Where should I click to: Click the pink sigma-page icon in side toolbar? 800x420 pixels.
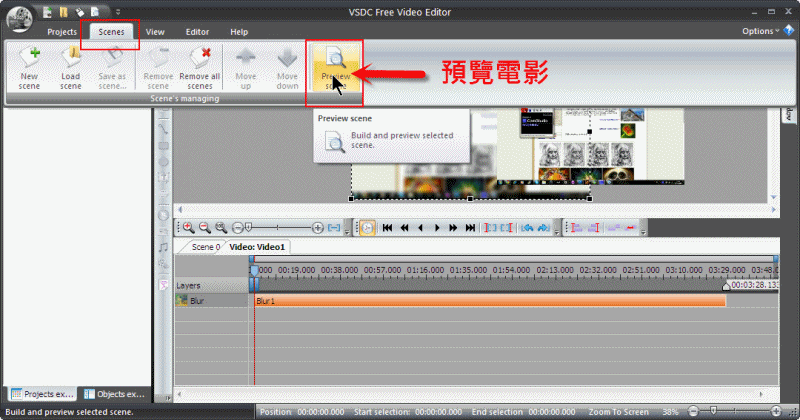[x=163, y=285]
